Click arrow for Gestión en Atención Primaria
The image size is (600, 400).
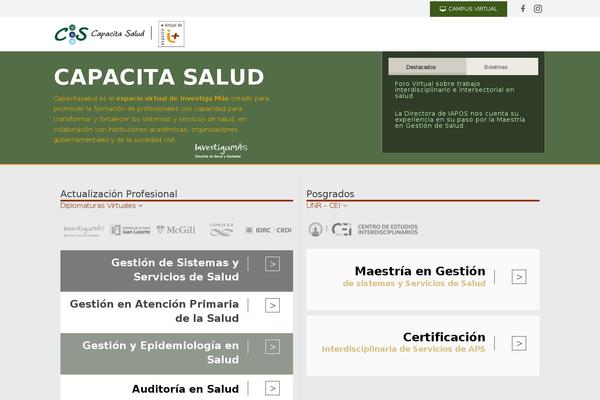[272, 305]
